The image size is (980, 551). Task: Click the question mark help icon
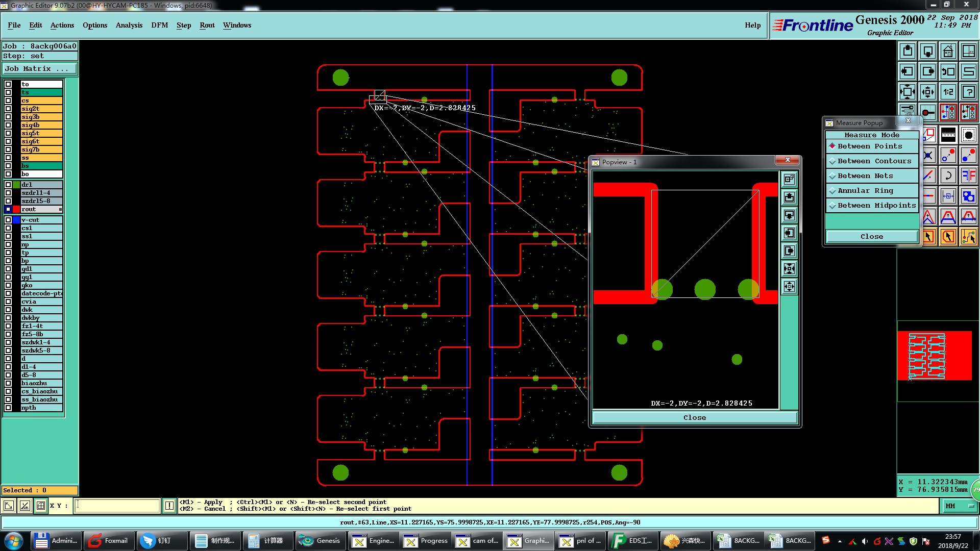click(968, 92)
